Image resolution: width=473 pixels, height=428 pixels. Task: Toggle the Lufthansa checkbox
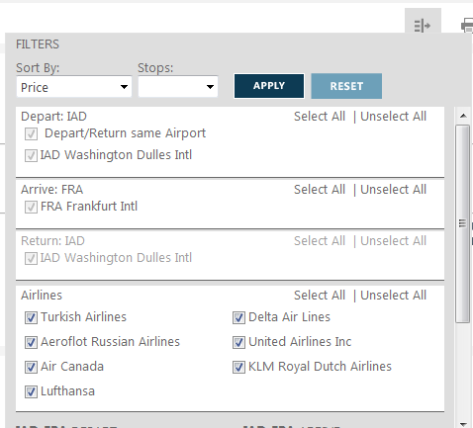pyautogui.click(x=31, y=392)
